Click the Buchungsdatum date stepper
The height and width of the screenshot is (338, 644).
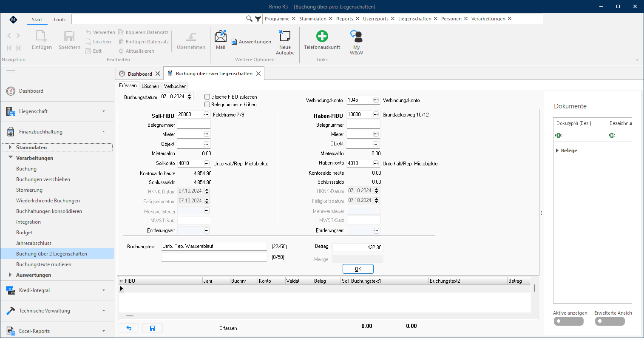point(190,97)
